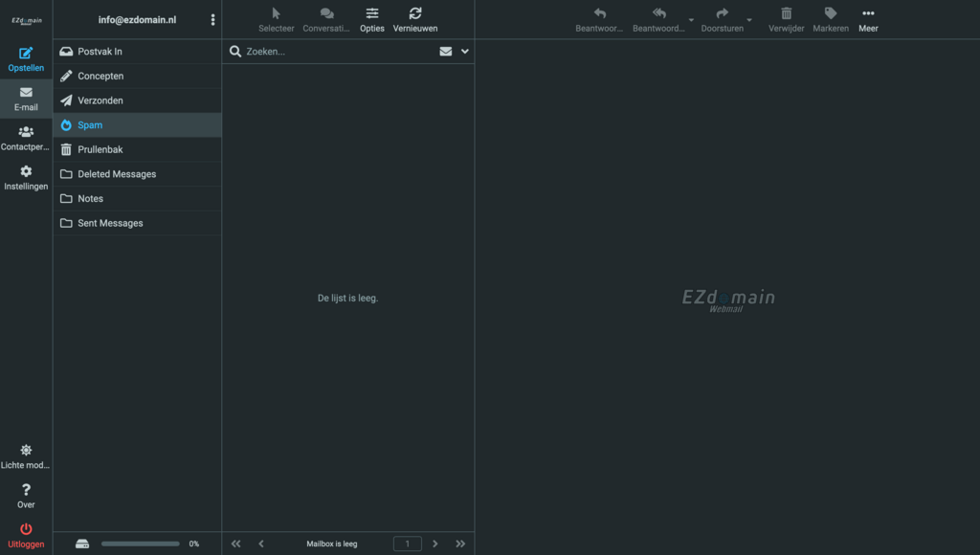Image resolution: width=980 pixels, height=555 pixels.
Task: Open the reply-all dropdown arrow
Action: click(x=691, y=20)
